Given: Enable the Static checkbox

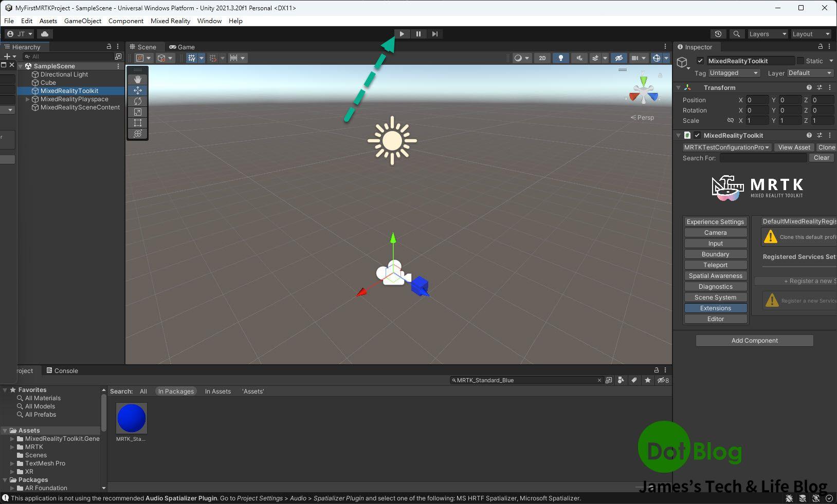Looking at the screenshot, I should [800, 61].
